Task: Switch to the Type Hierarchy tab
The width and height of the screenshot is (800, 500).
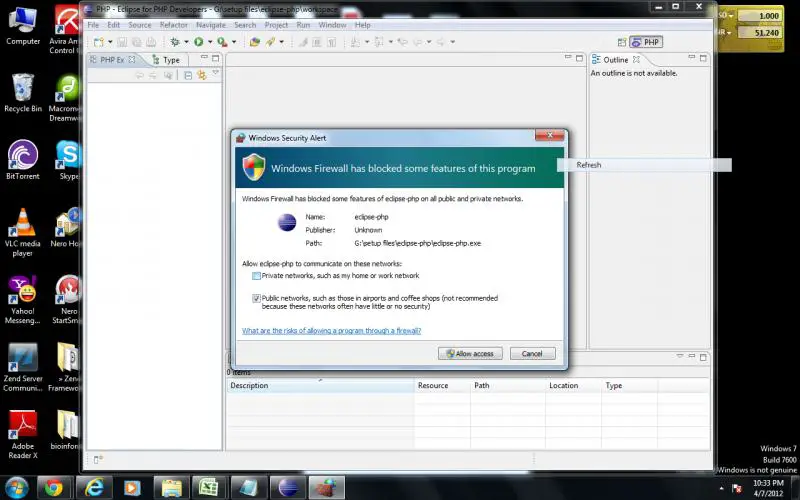Action: point(167,60)
